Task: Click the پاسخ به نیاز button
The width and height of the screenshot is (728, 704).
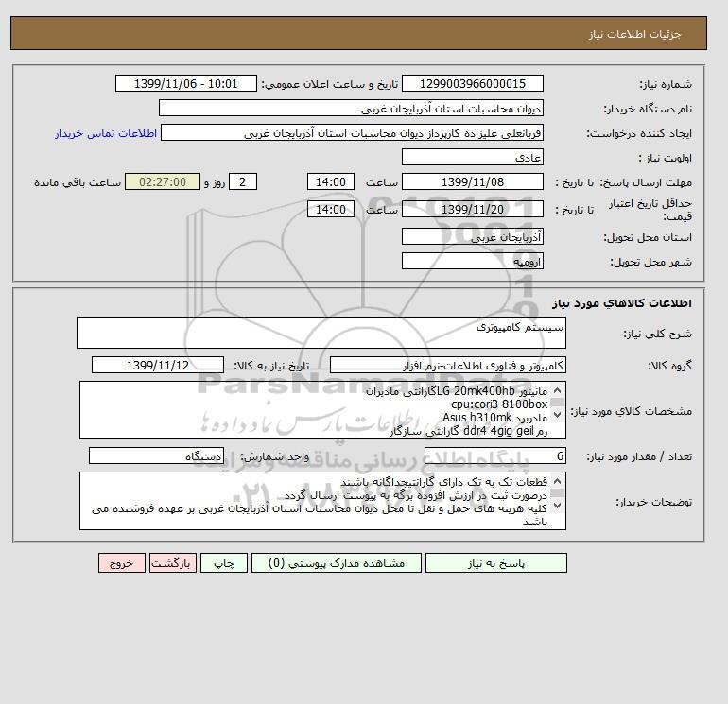Action: [495, 563]
